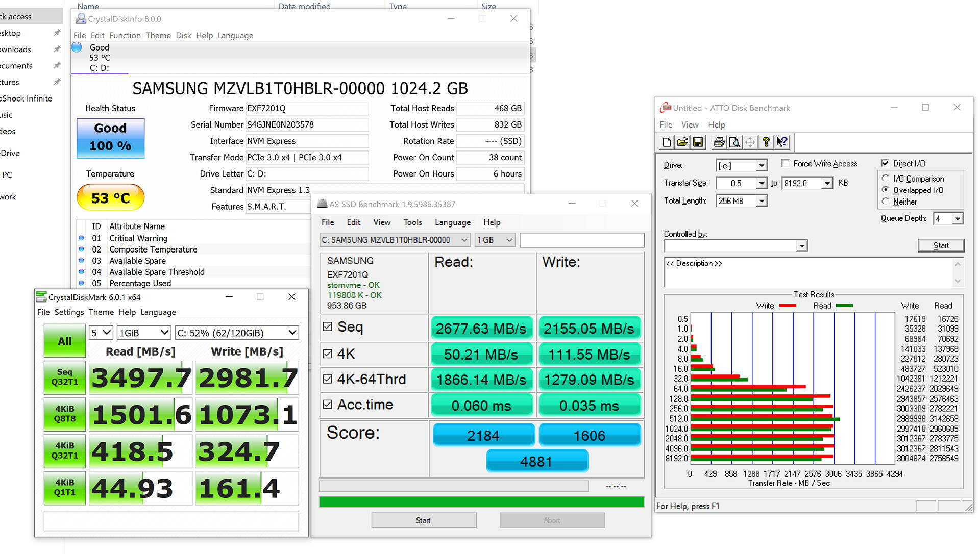This screenshot has height=554, width=980.
Task: Open the Queue Depth dropdown
Action: point(958,219)
